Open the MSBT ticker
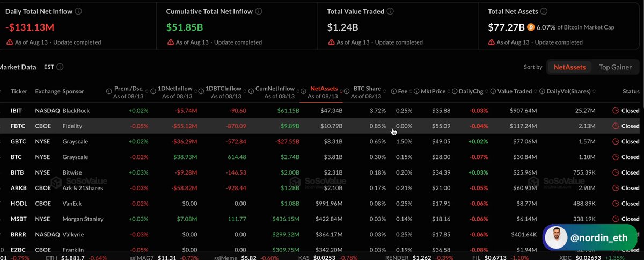 [18, 219]
